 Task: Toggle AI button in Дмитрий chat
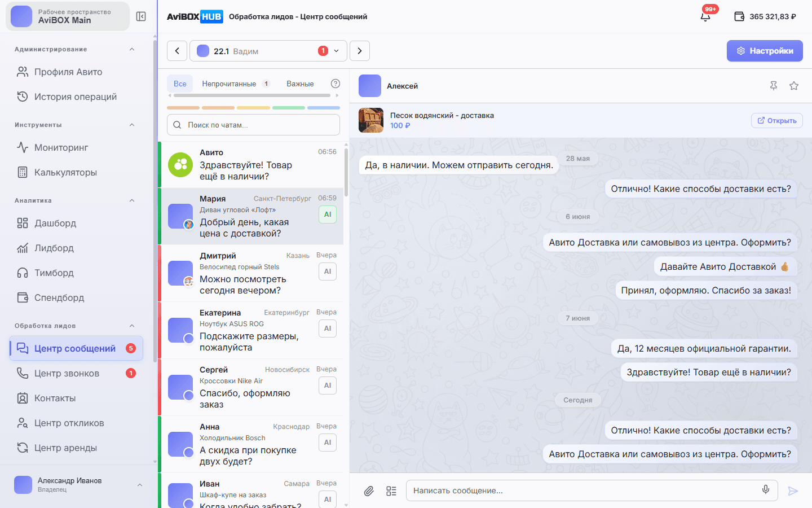(328, 271)
